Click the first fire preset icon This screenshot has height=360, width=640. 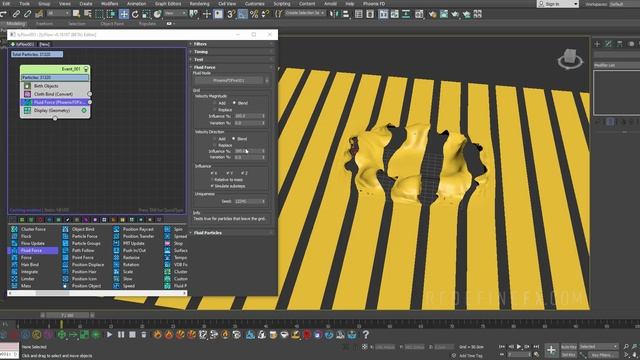(x=157, y=335)
